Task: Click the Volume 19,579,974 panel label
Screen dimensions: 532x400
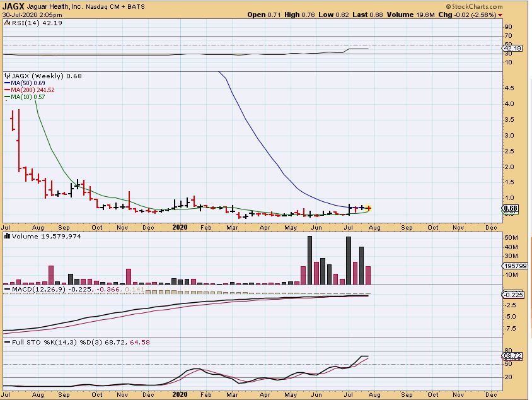Action: tap(46, 237)
